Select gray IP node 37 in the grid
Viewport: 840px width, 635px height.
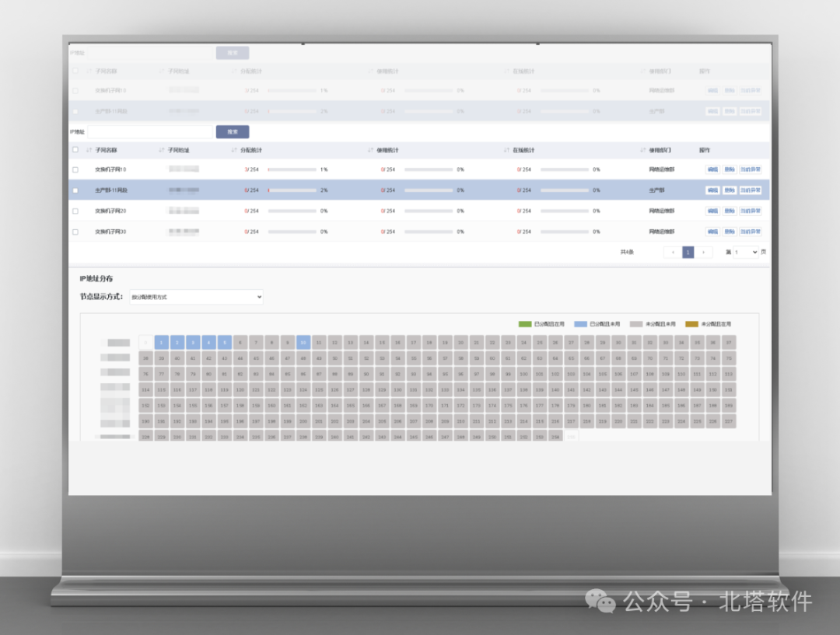(729, 343)
